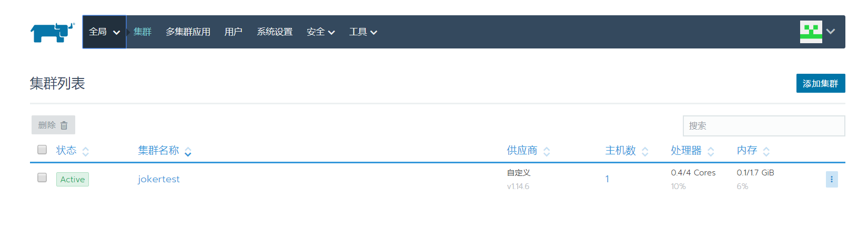Go to the 用户 menu item

tap(234, 32)
